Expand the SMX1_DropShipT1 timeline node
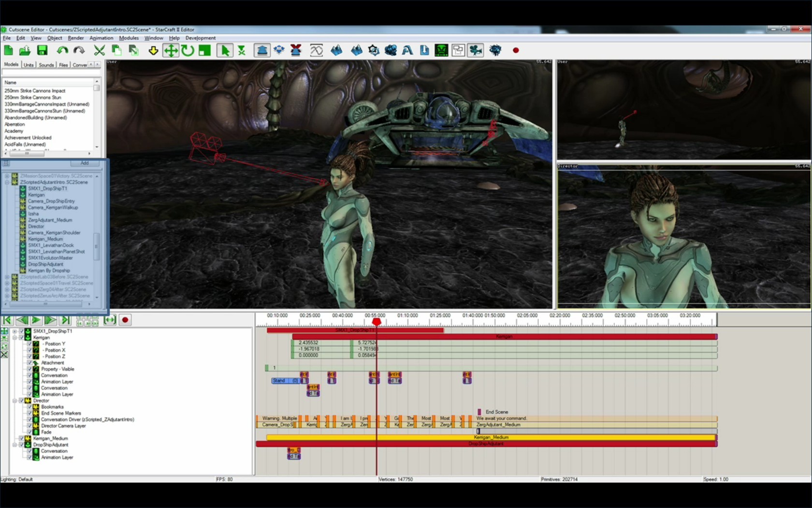812x508 pixels. (x=14, y=331)
